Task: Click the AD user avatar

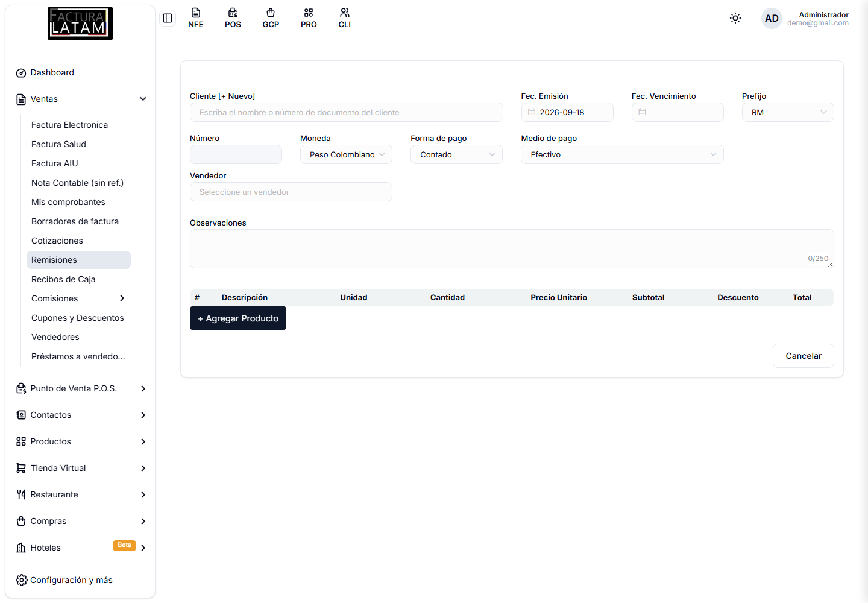Action: pos(772,18)
